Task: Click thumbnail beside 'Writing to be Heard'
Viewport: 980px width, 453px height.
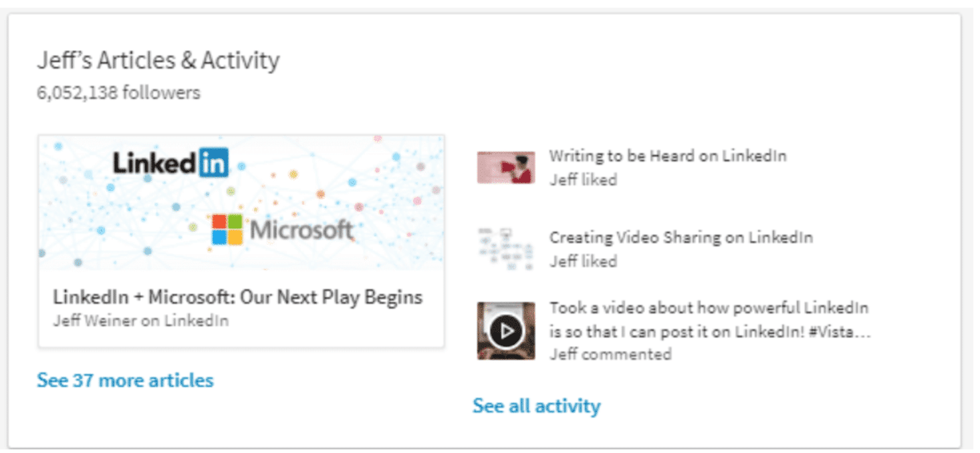Action: [506, 167]
